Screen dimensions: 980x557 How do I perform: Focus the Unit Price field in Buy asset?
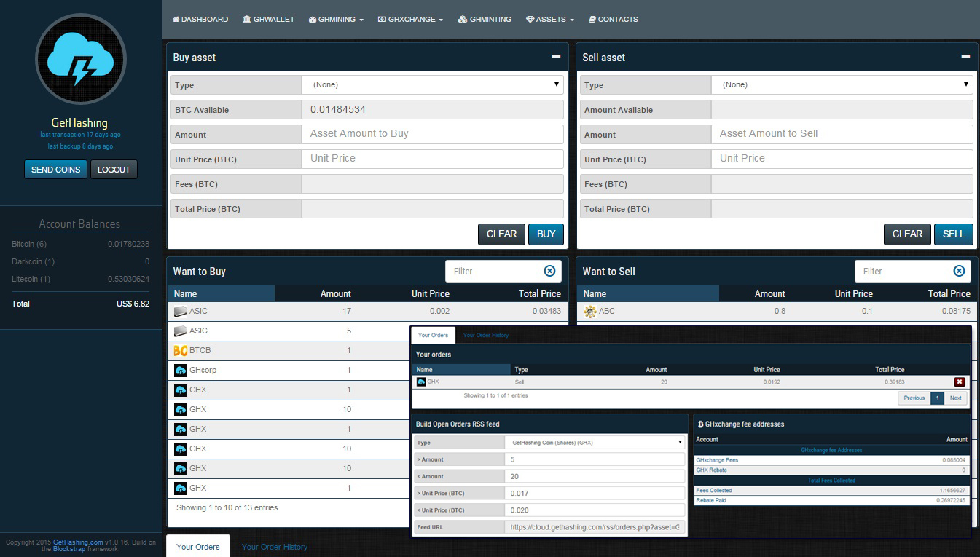pos(433,159)
